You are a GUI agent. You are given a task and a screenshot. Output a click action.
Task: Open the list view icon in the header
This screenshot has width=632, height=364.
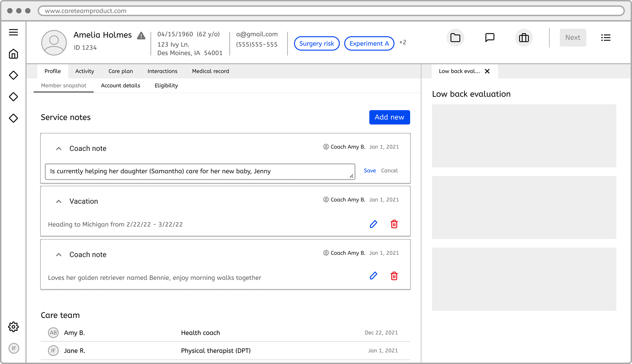[606, 37]
